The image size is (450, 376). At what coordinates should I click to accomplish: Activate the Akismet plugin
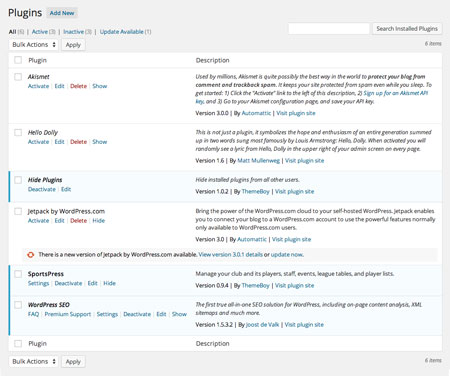tap(38, 86)
